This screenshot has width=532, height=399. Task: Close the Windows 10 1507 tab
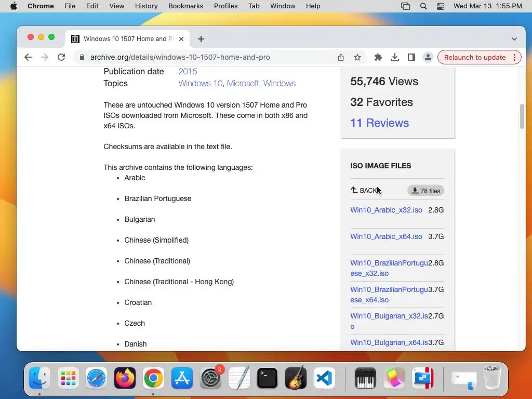pos(181,39)
